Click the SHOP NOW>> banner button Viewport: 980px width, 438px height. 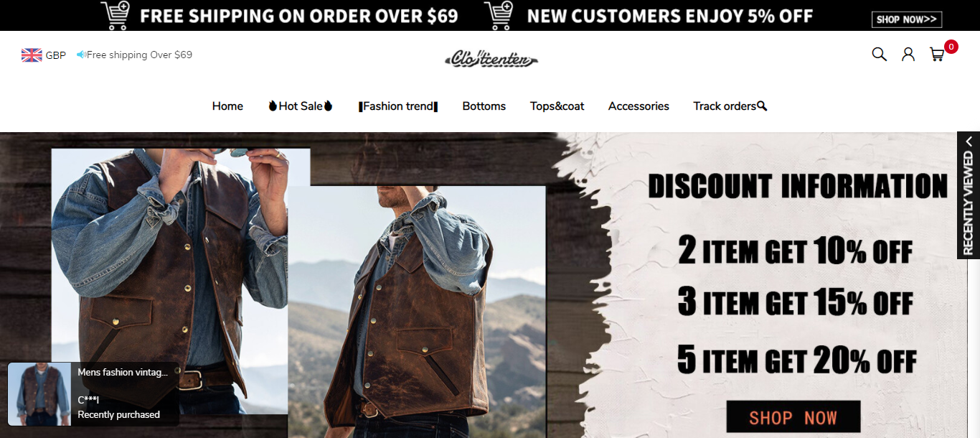906,19
